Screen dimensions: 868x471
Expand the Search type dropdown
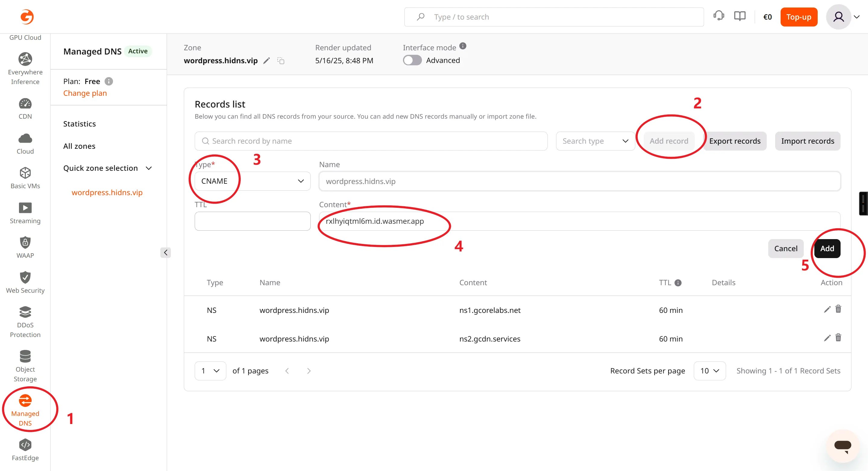tap(596, 141)
